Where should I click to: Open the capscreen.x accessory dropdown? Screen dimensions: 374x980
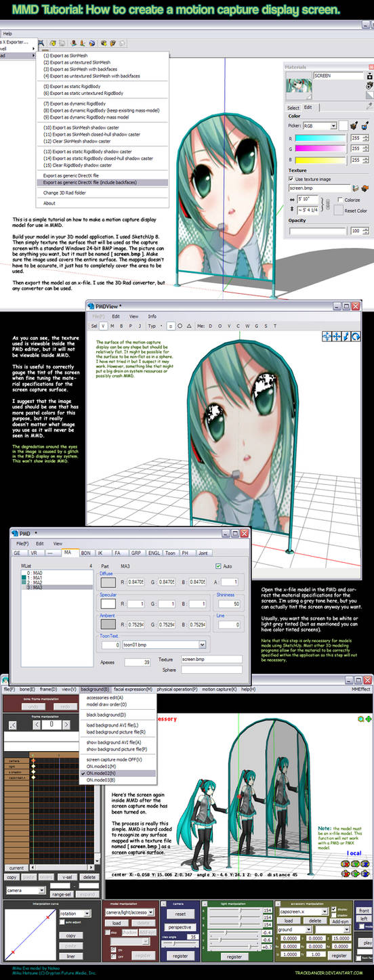(x=303, y=912)
